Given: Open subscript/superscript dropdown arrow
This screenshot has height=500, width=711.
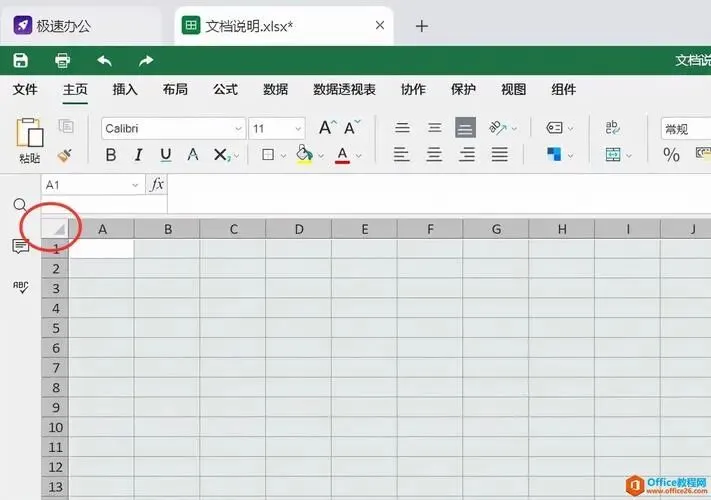Looking at the screenshot, I should pos(237,156).
